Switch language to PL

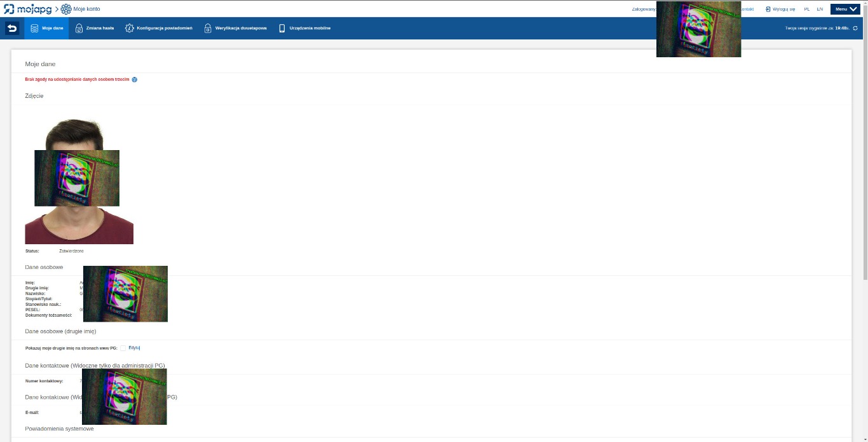tap(806, 10)
